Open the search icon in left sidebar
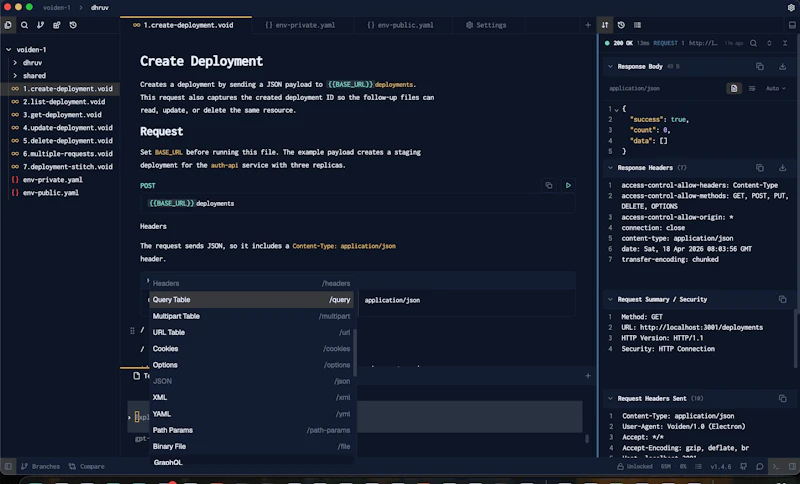The width and height of the screenshot is (800, 484). click(24, 25)
